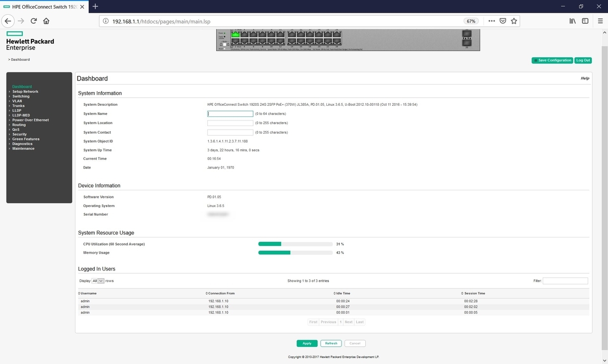This screenshot has height=364, width=608.
Task: Expand the VLAN menu arrow
Action: tap(10, 101)
